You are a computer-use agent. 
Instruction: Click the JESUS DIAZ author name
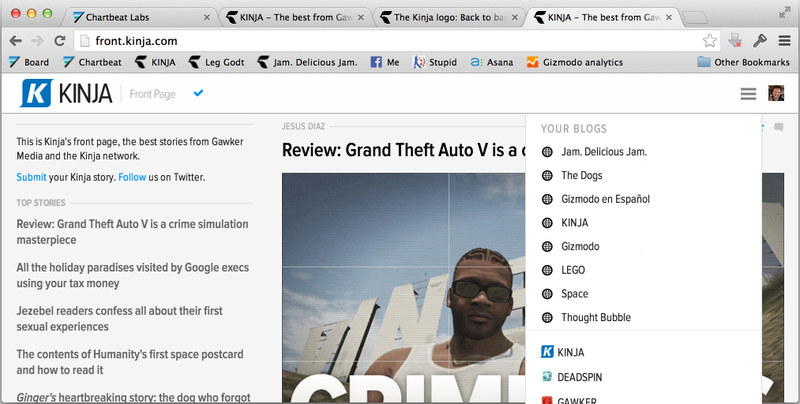click(x=303, y=126)
